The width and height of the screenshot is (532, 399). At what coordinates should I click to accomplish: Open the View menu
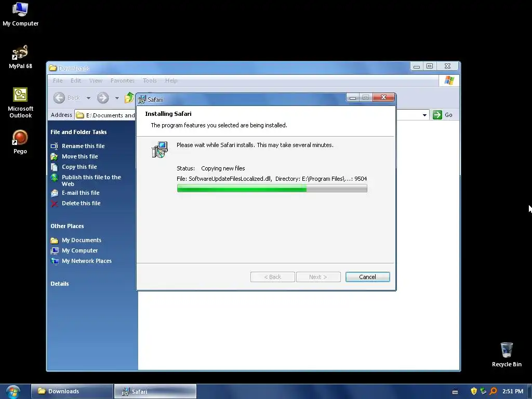pos(96,81)
